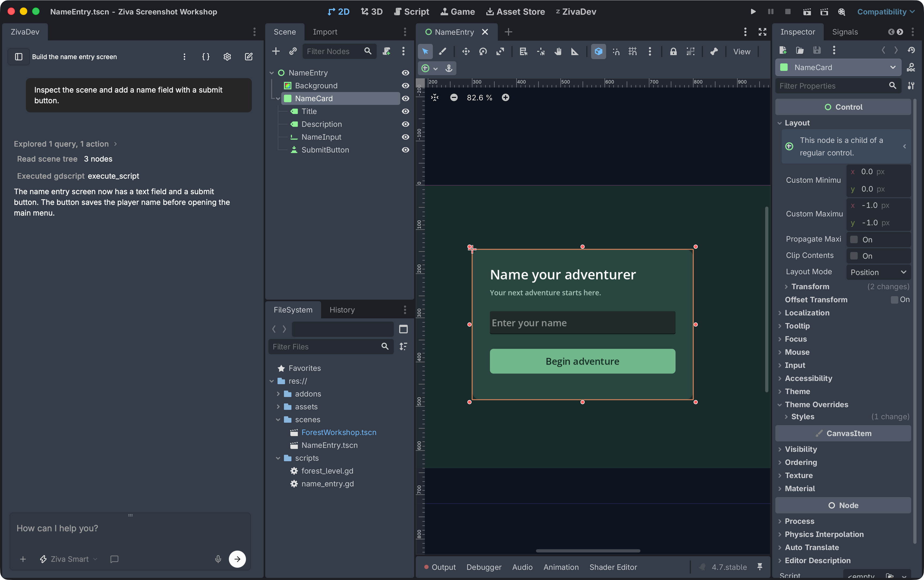This screenshot has height=580, width=924.
Task: Switch to the History tab
Action: [x=342, y=310]
